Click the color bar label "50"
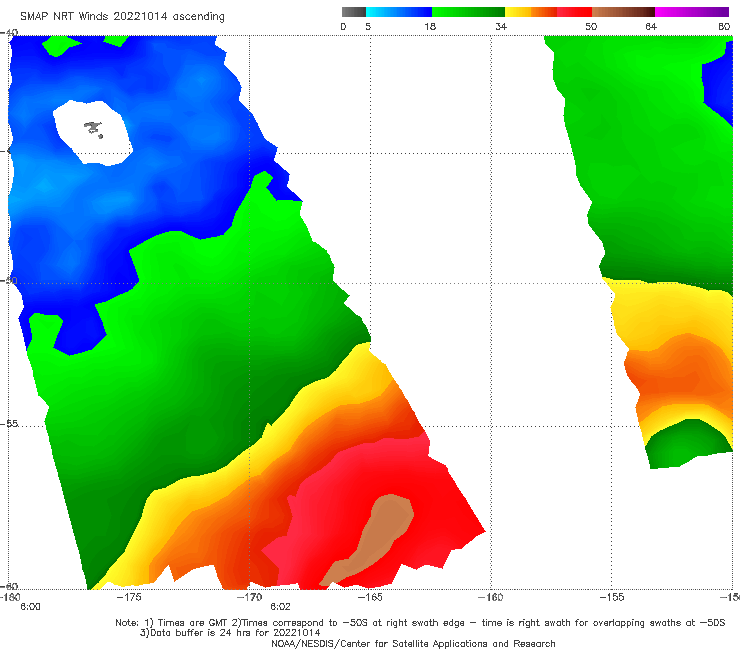Image resolution: width=740 pixels, height=650 pixels. pyautogui.click(x=591, y=27)
